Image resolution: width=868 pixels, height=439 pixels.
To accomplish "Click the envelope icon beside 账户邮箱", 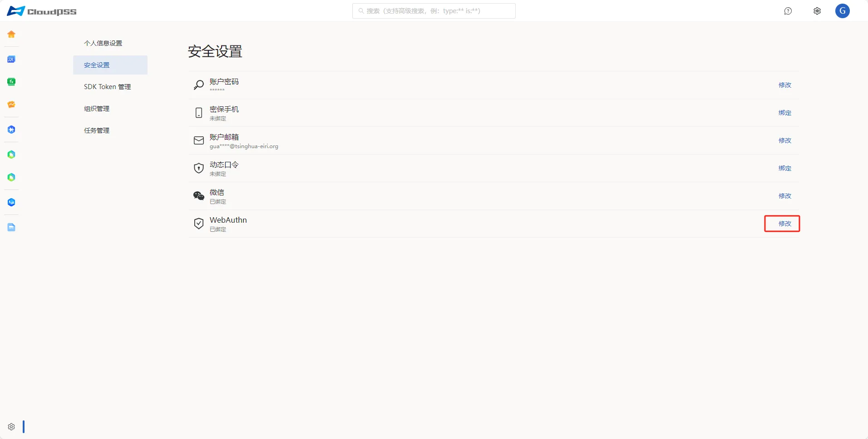I will pyautogui.click(x=199, y=140).
